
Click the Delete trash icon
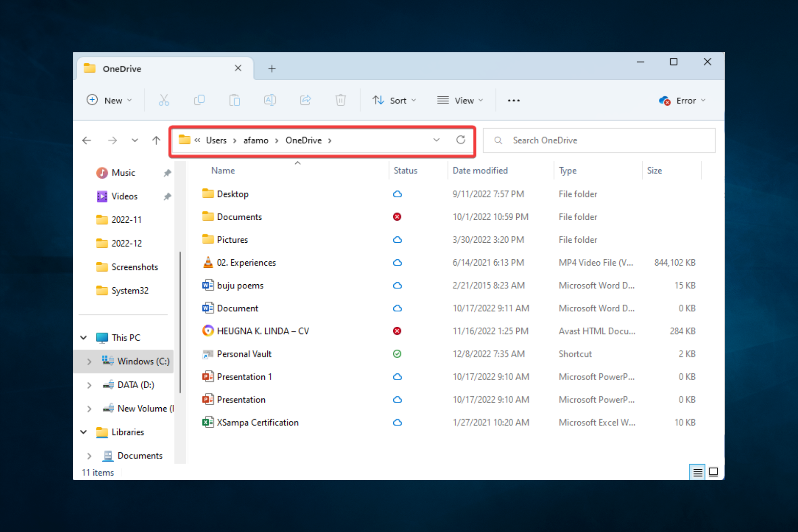(340, 100)
